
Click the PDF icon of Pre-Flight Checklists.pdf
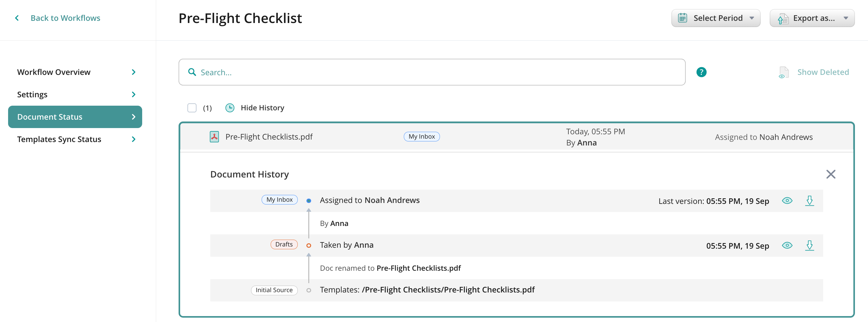214,137
